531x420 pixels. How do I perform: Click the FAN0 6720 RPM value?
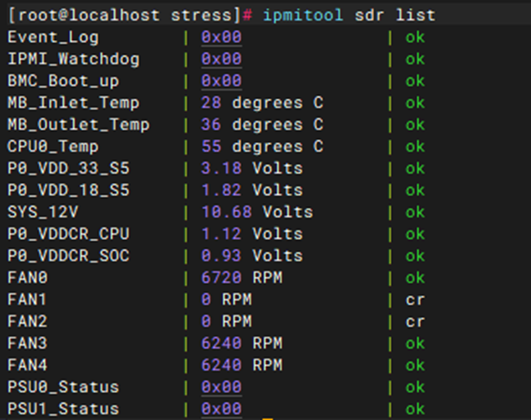point(242,278)
